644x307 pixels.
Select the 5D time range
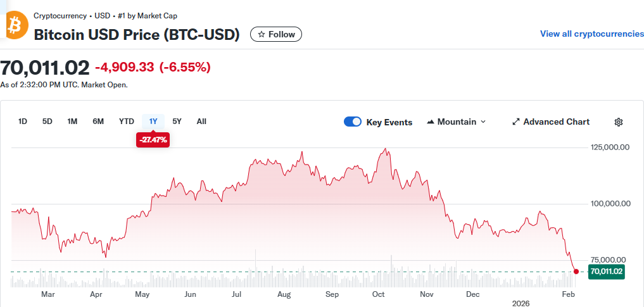click(47, 122)
